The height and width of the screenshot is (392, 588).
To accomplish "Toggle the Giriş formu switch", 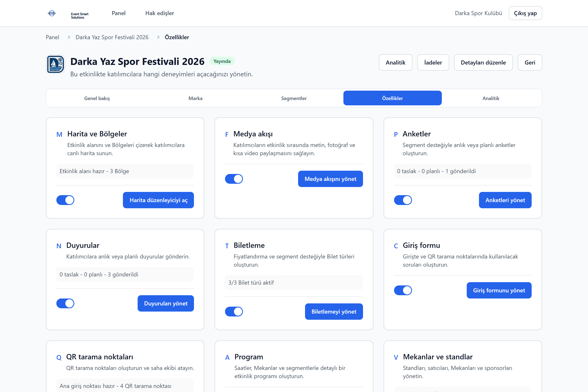I will [403, 290].
